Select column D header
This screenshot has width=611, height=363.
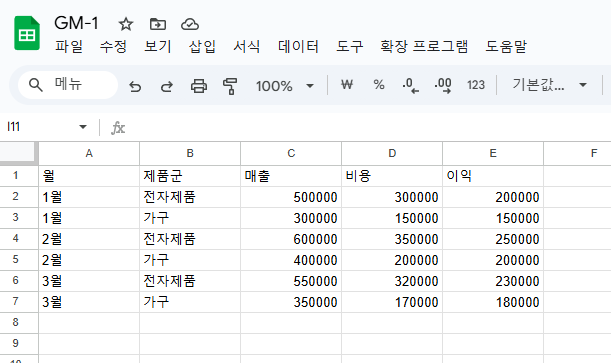[x=392, y=153]
